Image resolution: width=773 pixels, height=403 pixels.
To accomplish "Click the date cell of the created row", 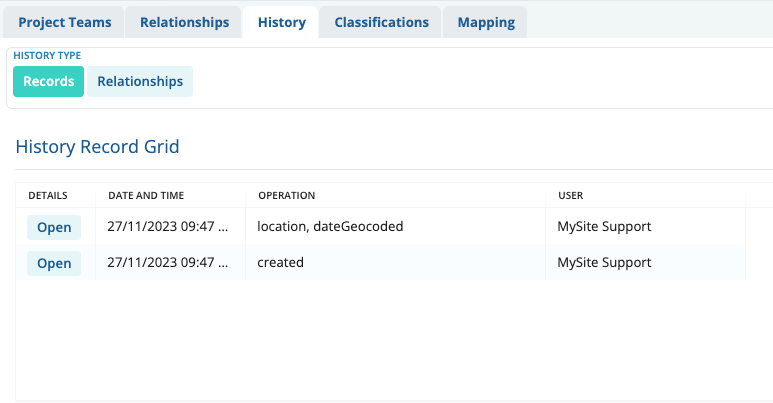I will (x=171, y=262).
